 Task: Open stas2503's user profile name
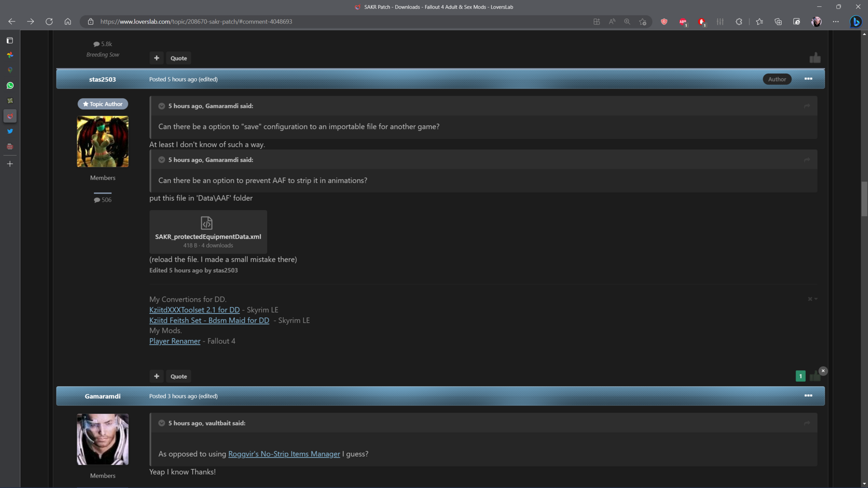[x=103, y=79]
